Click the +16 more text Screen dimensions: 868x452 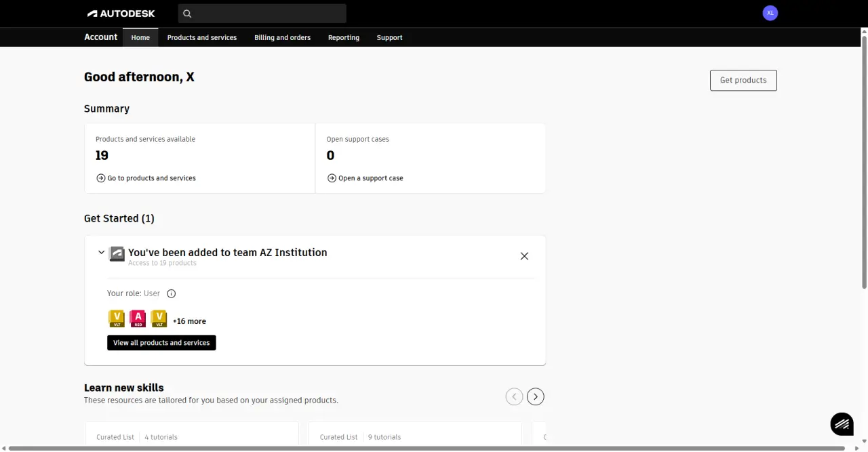[189, 321]
